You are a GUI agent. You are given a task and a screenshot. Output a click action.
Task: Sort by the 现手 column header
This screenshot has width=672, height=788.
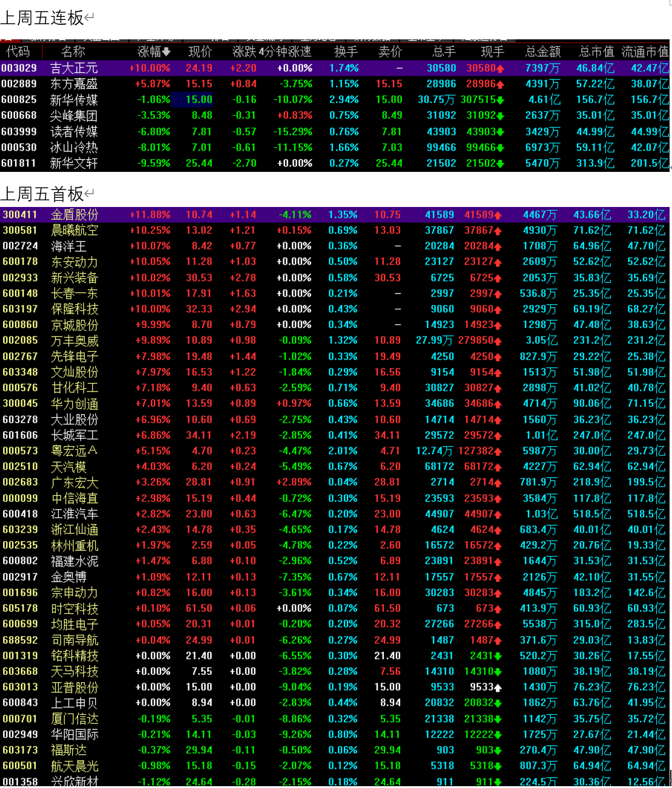pos(493,51)
